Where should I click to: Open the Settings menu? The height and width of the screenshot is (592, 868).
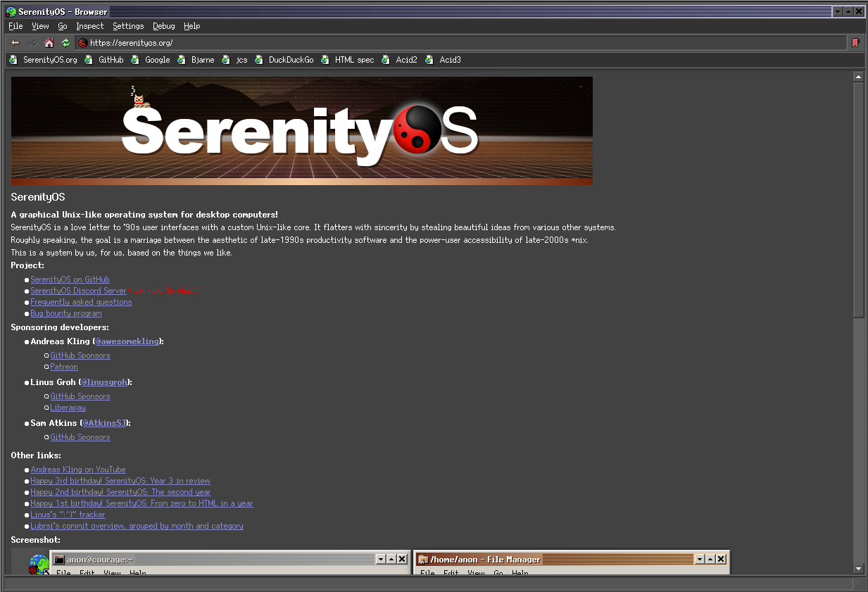tap(128, 26)
